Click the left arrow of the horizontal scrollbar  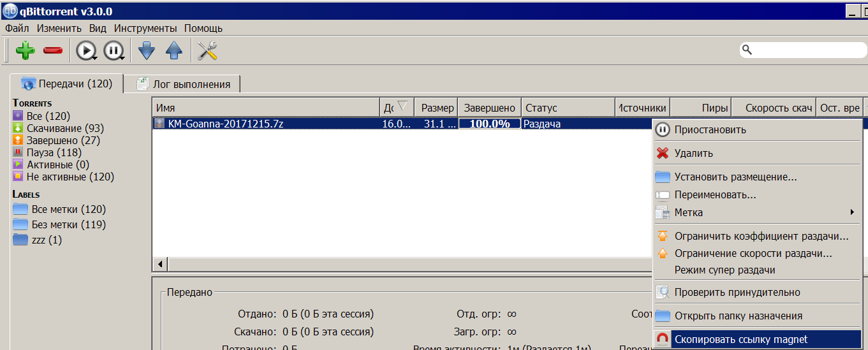159,264
